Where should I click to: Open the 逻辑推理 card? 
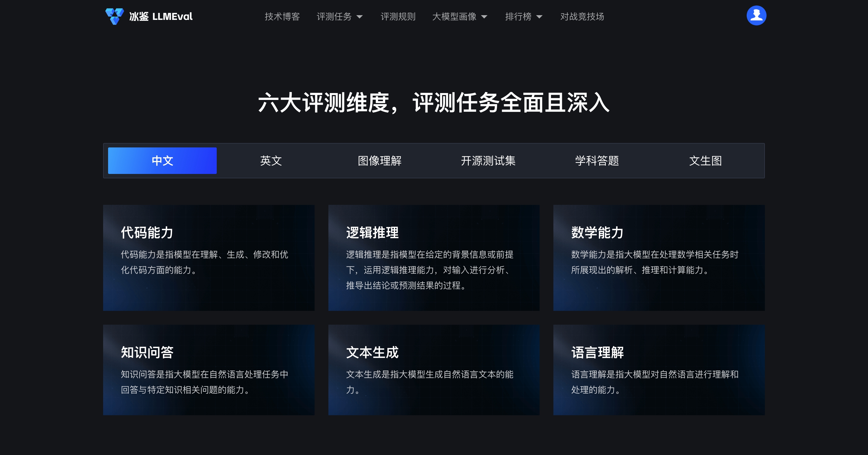[434, 258]
